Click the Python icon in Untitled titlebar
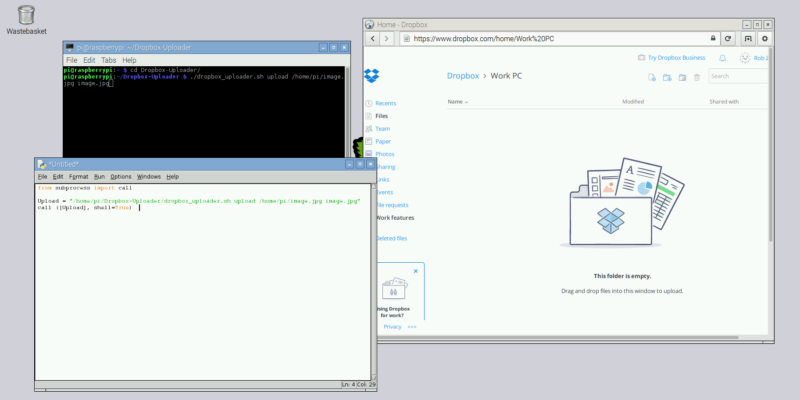 41,164
